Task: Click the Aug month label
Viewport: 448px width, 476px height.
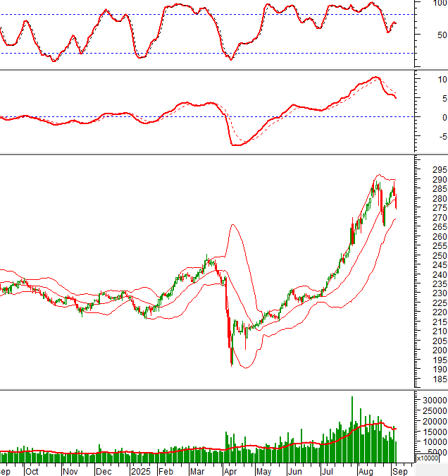Action: 366,472
